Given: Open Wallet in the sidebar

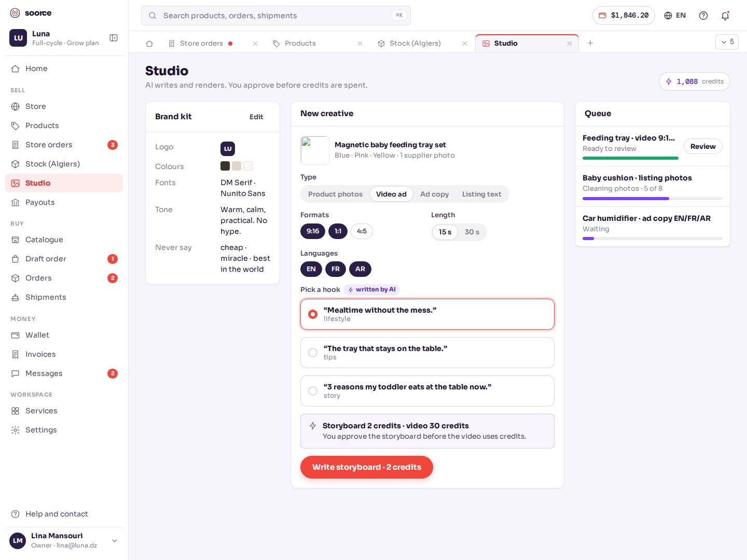Looking at the screenshot, I should pos(64,335).
